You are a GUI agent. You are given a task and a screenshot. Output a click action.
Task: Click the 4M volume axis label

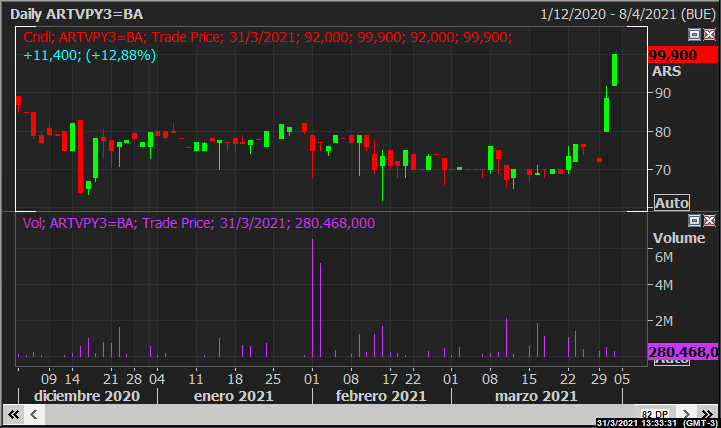click(664, 285)
